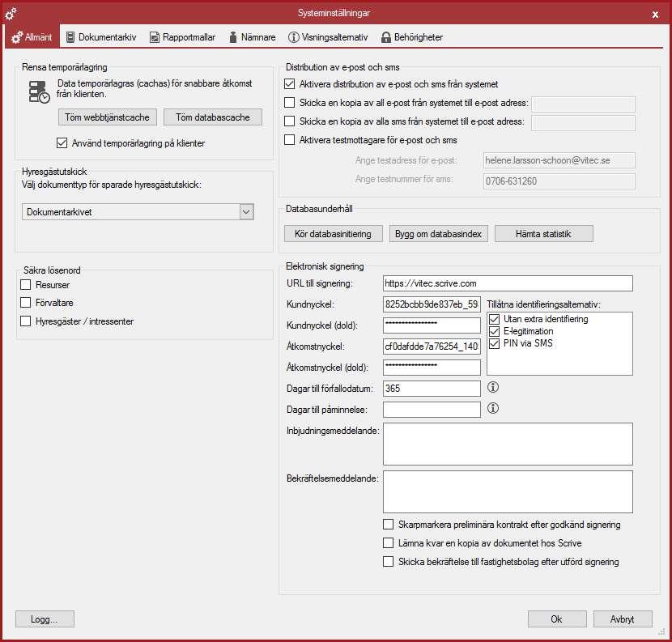Viewport: 672px width, 642px height.
Task: Toggle Utan extra identifiering option
Action: pos(494,319)
